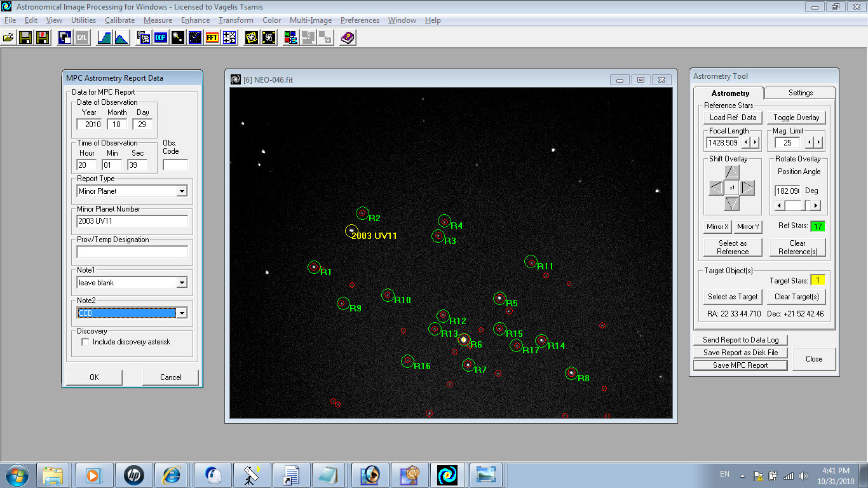Enable the Include discovery asterisk checkbox
The height and width of the screenshot is (488, 868).
(85, 342)
